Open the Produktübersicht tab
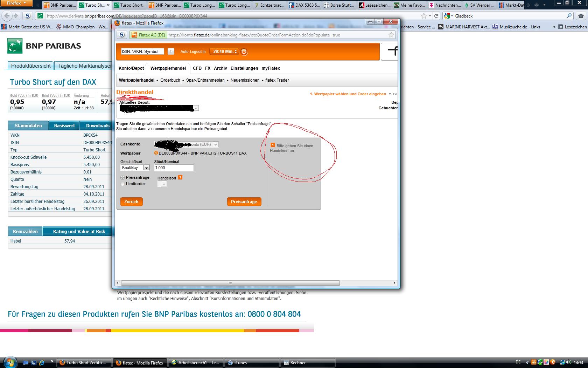This screenshot has height=368, width=588. pos(31,66)
